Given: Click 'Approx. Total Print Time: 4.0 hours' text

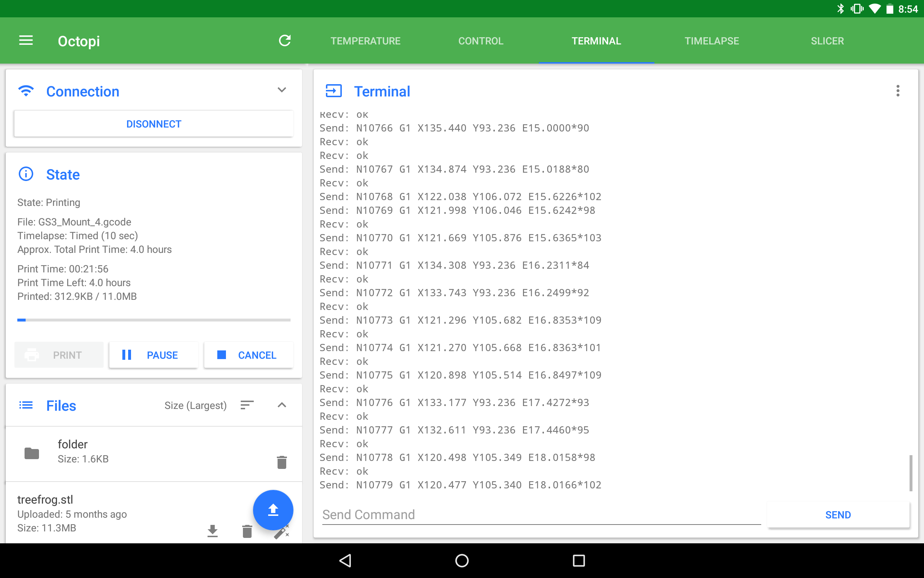Looking at the screenshot, I should 94,249.
